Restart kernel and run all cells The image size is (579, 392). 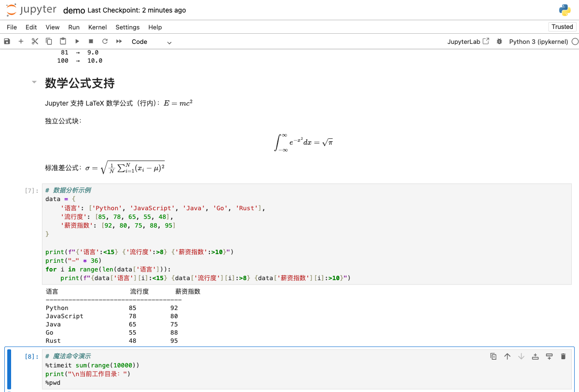118,41
